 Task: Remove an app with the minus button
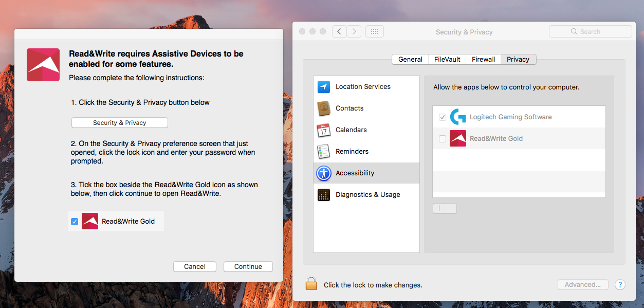(x=451, y=208)
